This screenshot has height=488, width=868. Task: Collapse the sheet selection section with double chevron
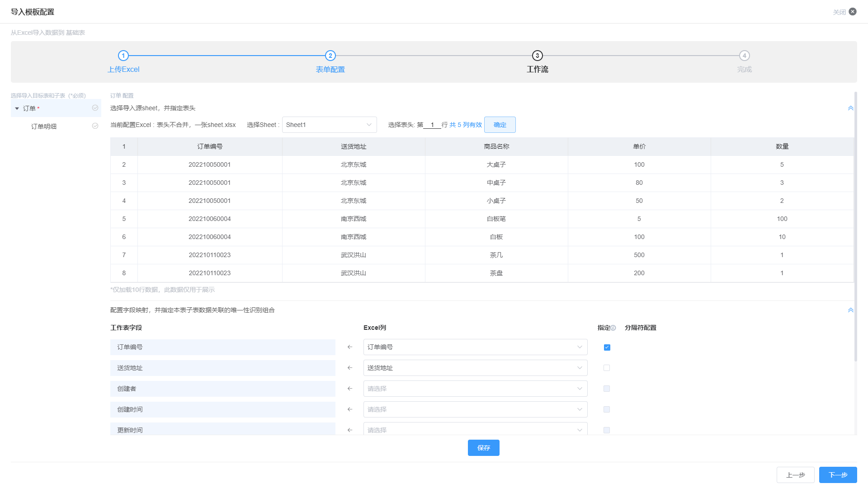851,108
